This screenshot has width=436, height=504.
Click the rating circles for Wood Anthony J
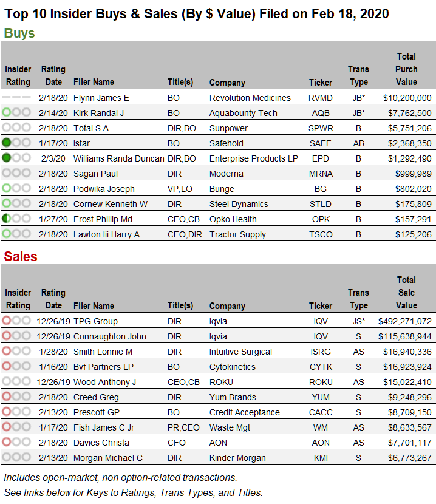16,382
